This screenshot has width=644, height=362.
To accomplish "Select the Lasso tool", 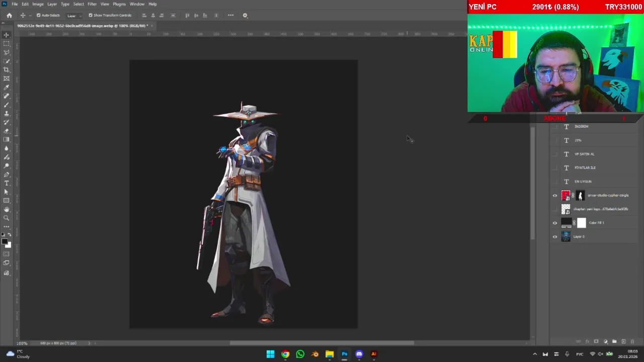I will 7,52.
